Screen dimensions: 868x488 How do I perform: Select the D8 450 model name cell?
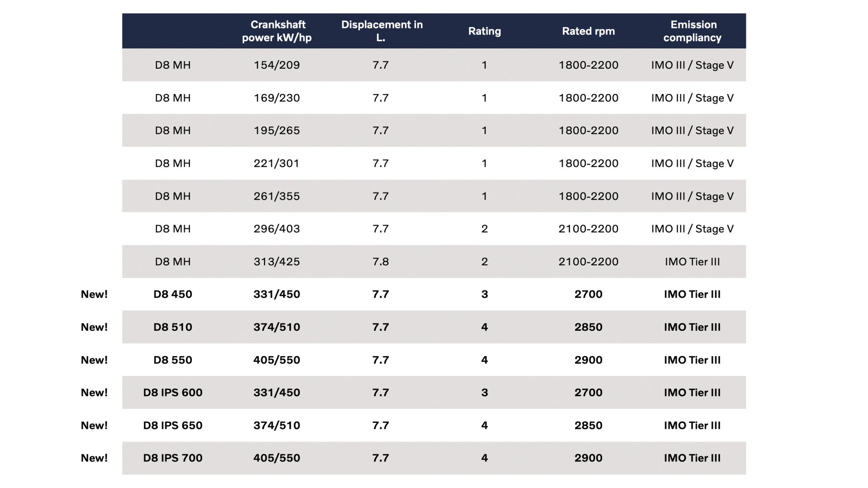(x=173, y=294)
